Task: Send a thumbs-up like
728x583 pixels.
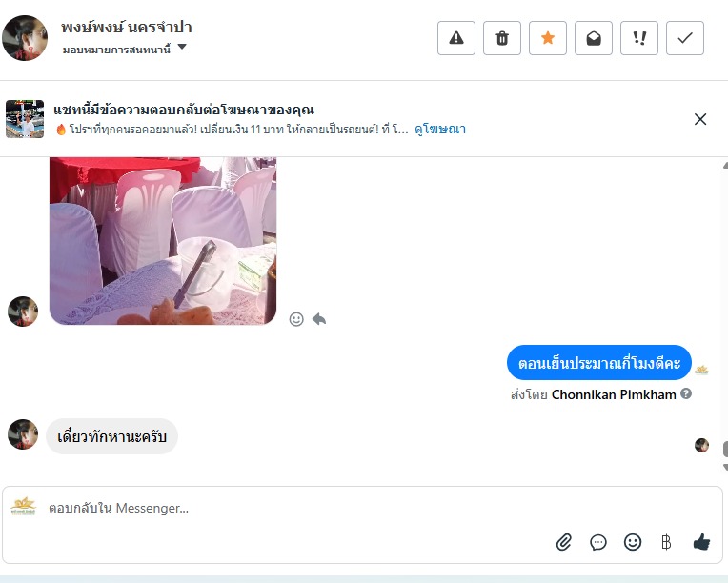Action: click(x=701, y=542)
